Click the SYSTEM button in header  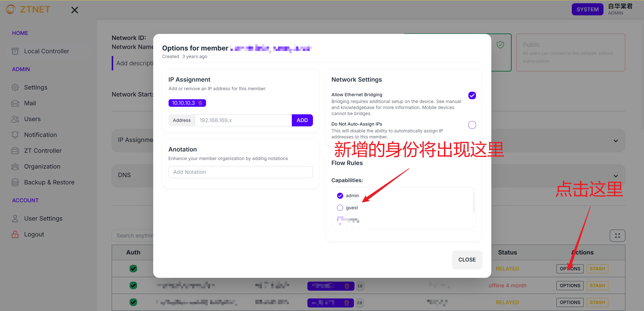click(587, 10)
